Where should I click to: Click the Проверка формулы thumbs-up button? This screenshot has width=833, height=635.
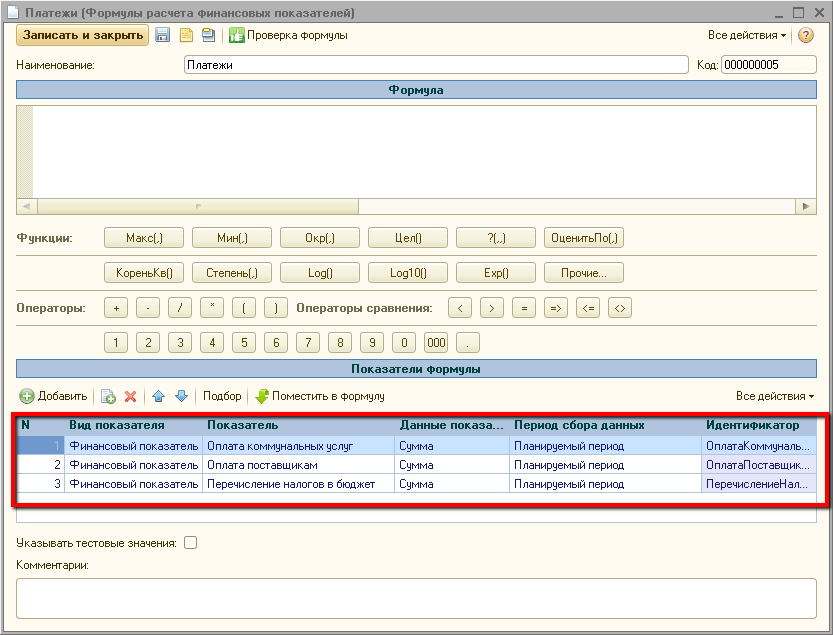pos(288,35)
